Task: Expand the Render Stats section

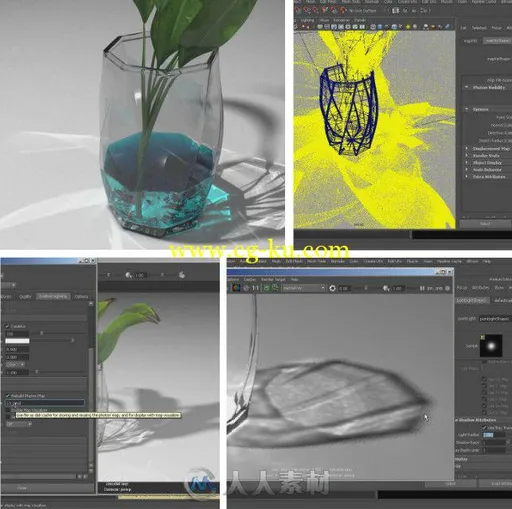Action: click(x=467, y=155)
